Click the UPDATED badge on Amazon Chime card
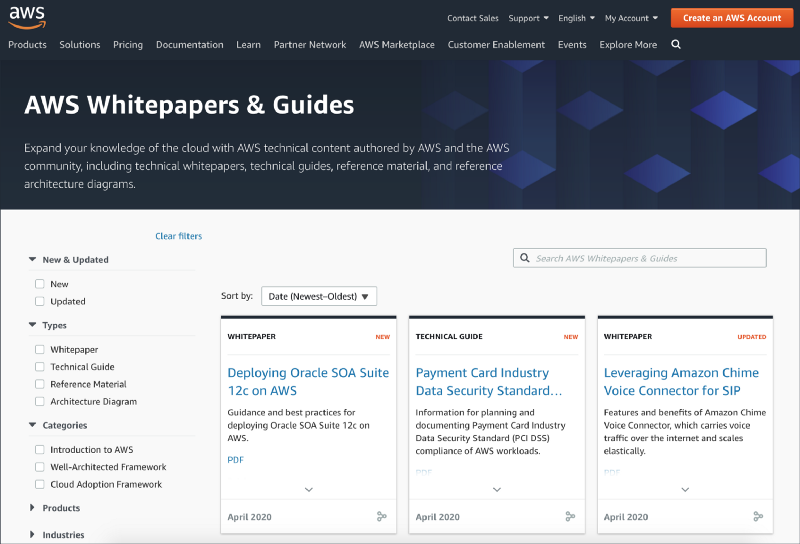Viewport: 800px width, 544px height. [752, 337]
